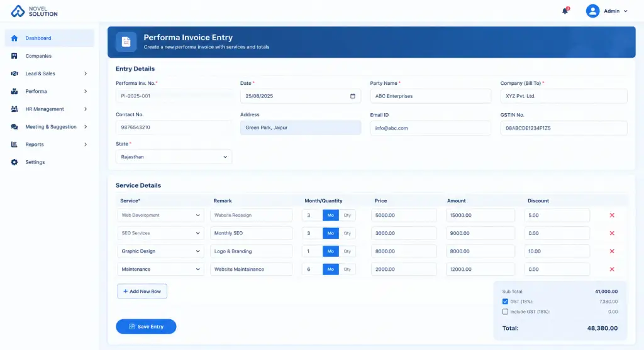This screenshot has height=350, width=644.
Task: Select Qty for Graphic Design row
Action: pos(347,251)
